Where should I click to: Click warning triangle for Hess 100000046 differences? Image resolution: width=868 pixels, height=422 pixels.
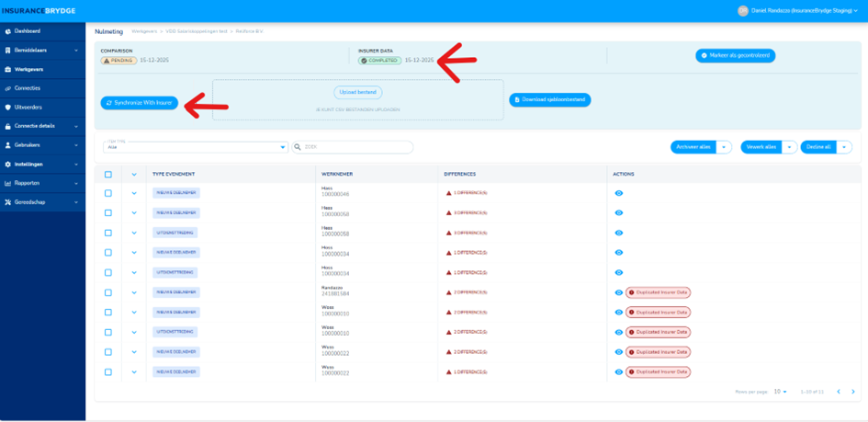point(449,193)
